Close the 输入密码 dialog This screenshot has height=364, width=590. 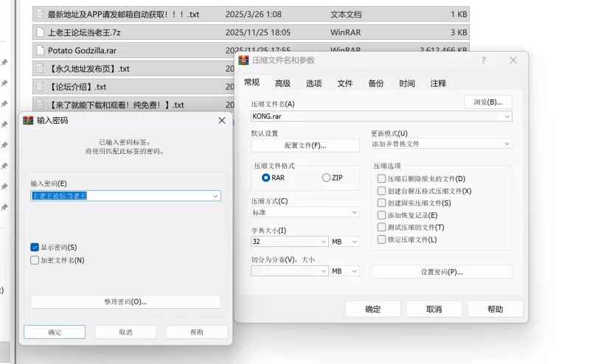tap(222, 120)
